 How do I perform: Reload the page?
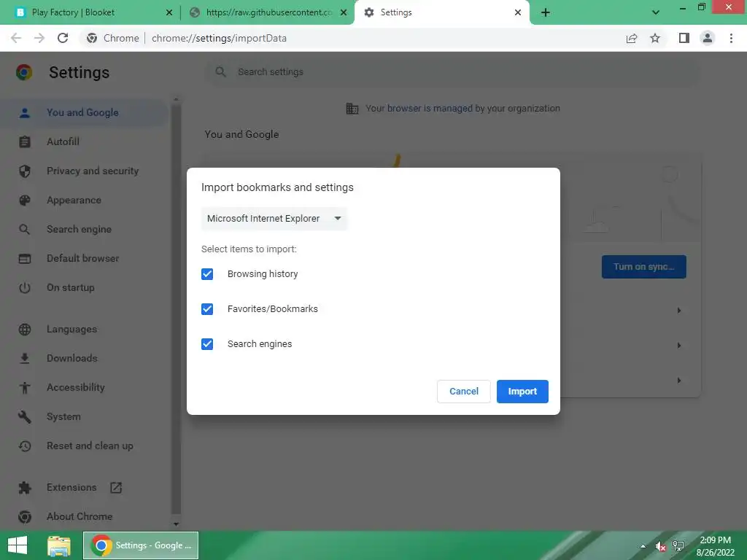click(x=63, y=38)
